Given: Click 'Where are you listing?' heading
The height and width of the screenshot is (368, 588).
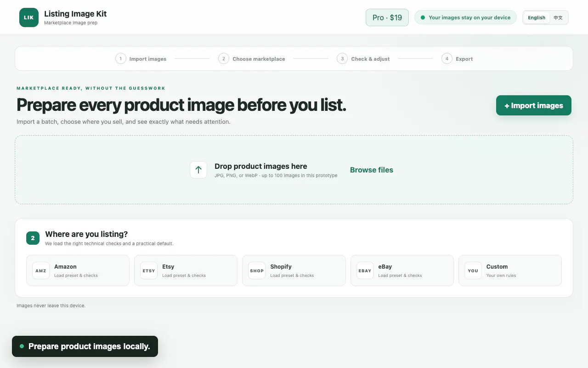Looking at the screenshot, I should (86, 234).
